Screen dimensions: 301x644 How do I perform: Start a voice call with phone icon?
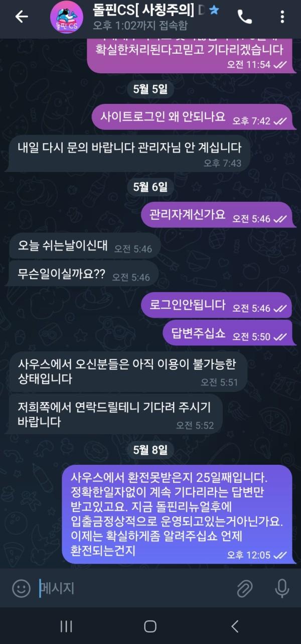[x=245, y=17]
